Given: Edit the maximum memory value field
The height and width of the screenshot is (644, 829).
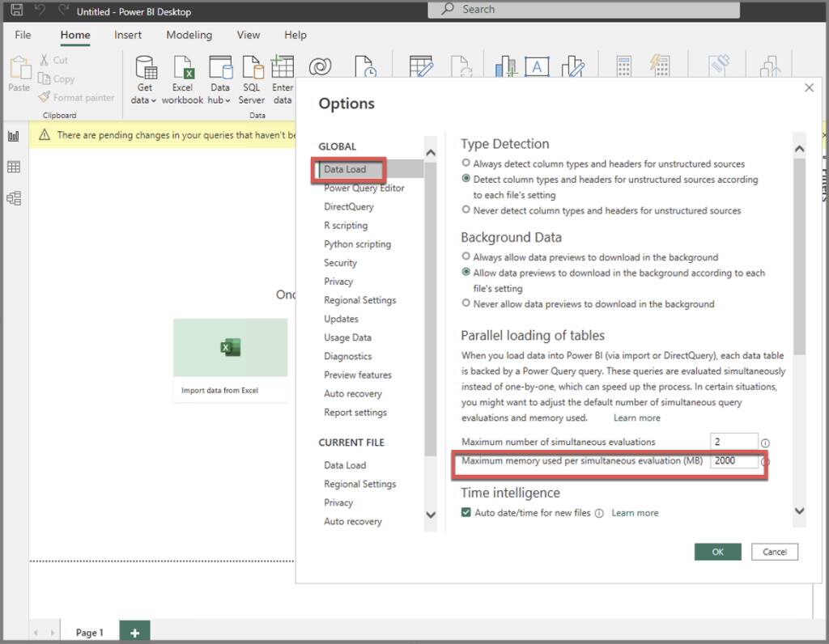Looking at the screenshot, I should (x=735, y=460).
